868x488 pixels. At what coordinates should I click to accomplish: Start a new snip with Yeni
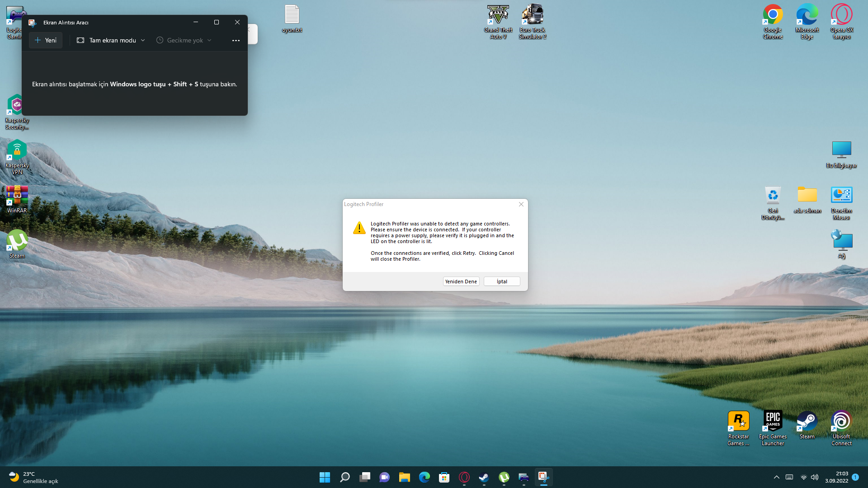tap(46, 40)
